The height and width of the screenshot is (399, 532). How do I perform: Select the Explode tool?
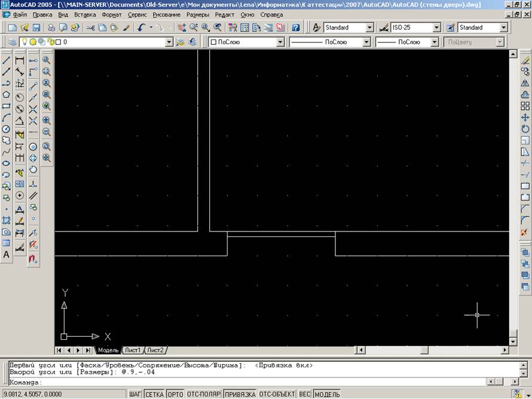tap(525, 232)
